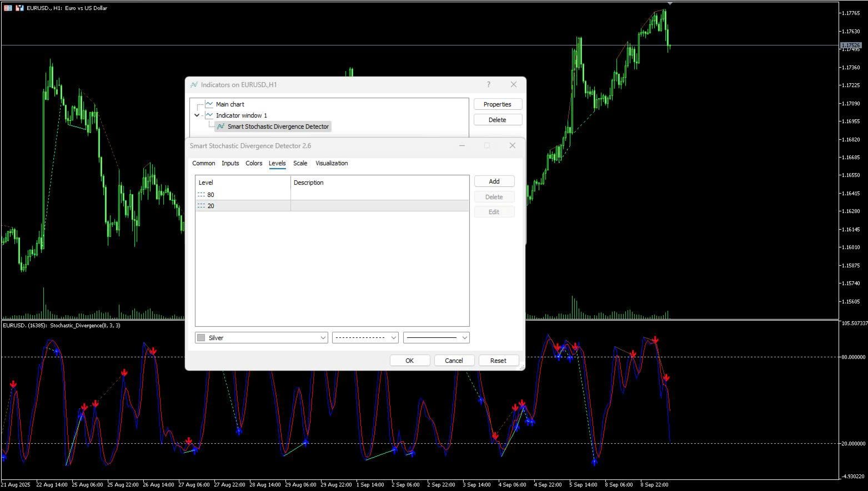Click the empty Description cell of level 80

tap(380, 195)
